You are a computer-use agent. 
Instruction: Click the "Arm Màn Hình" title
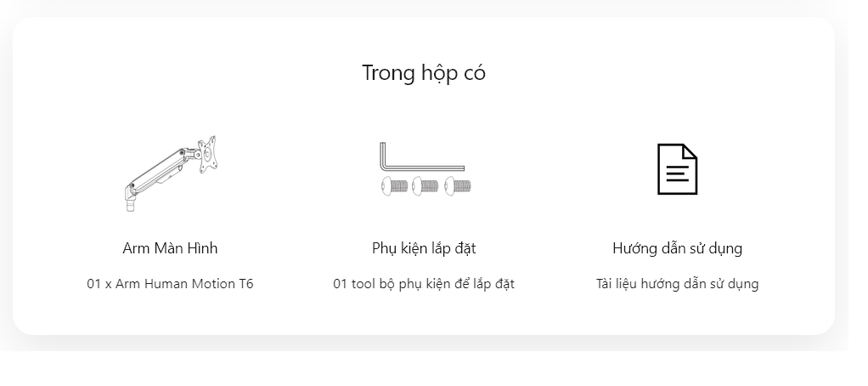pos(170,248)
